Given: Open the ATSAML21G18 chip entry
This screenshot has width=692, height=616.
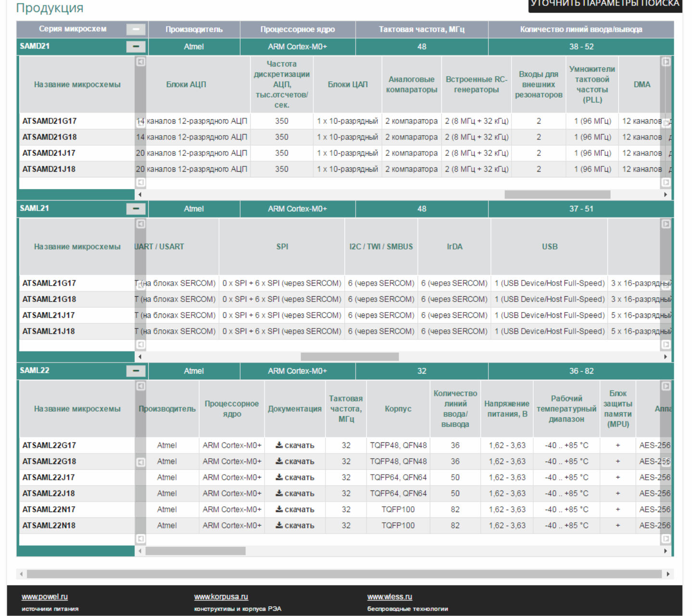Looking at the screenshot, I should 49,299.
